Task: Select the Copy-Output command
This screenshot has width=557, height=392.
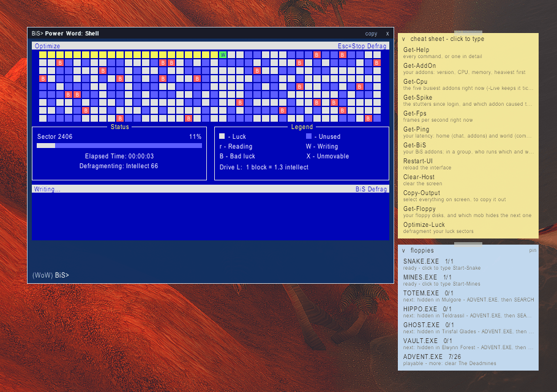Action: [x=468, y=196]
